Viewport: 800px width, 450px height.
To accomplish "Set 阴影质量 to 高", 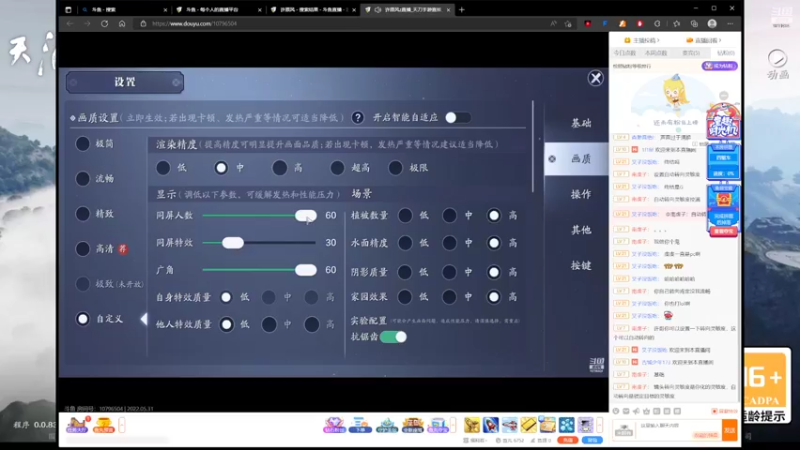I will click(494, 272).
